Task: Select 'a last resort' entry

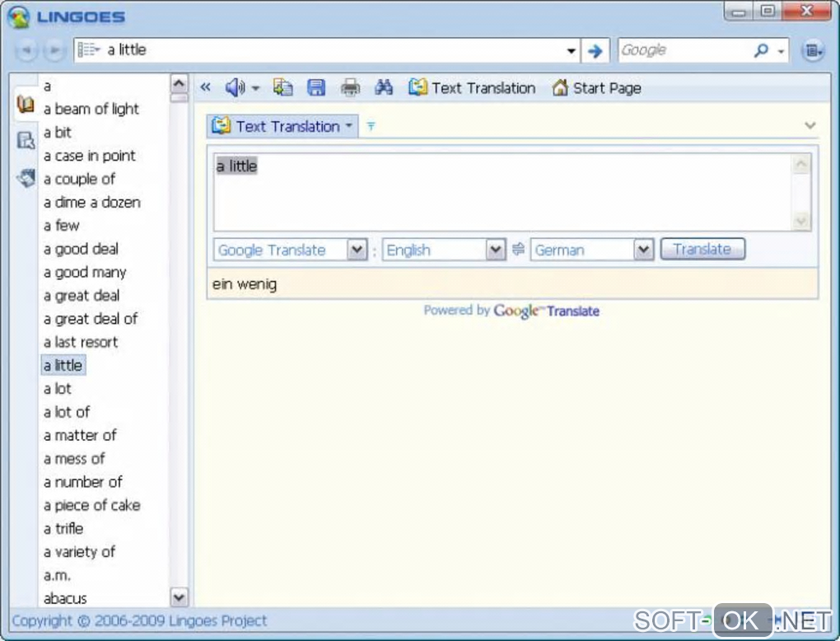Action: point(81,343)
